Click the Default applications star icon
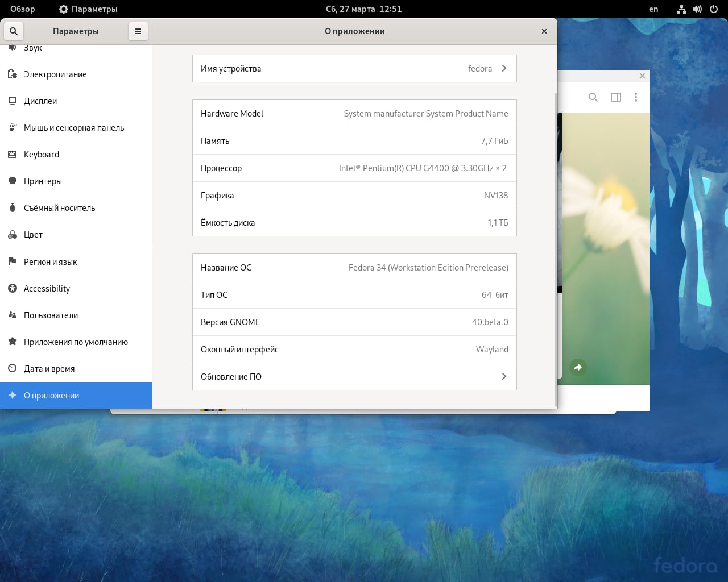The image size is (728, 582). point(13,342)
